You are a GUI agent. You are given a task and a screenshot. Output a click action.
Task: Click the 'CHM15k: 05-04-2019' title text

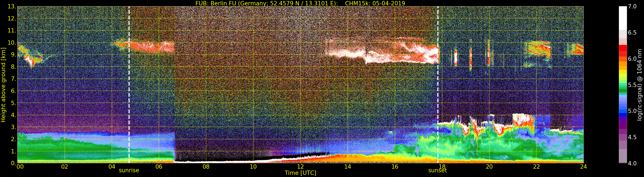[375, 3]
